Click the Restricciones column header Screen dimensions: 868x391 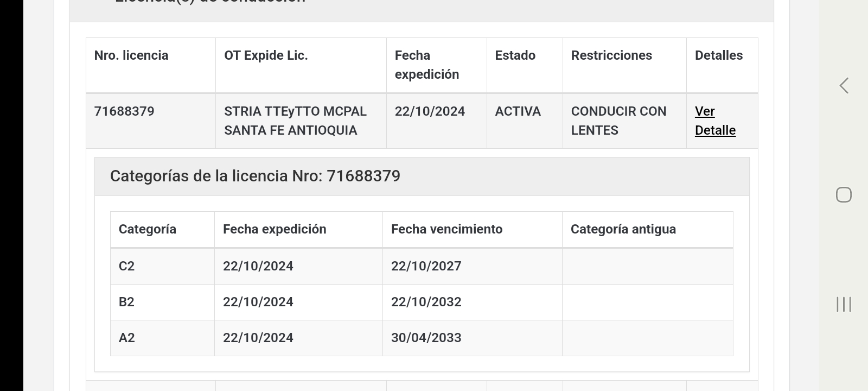[611, 55]
